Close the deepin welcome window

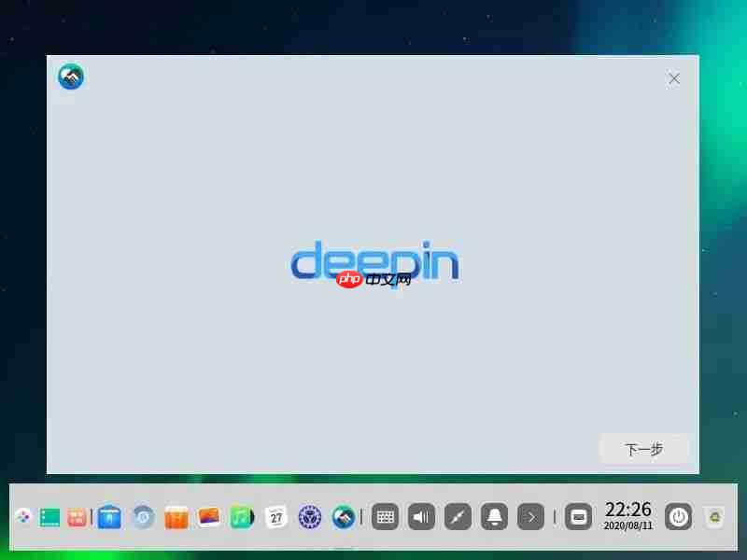673,78
